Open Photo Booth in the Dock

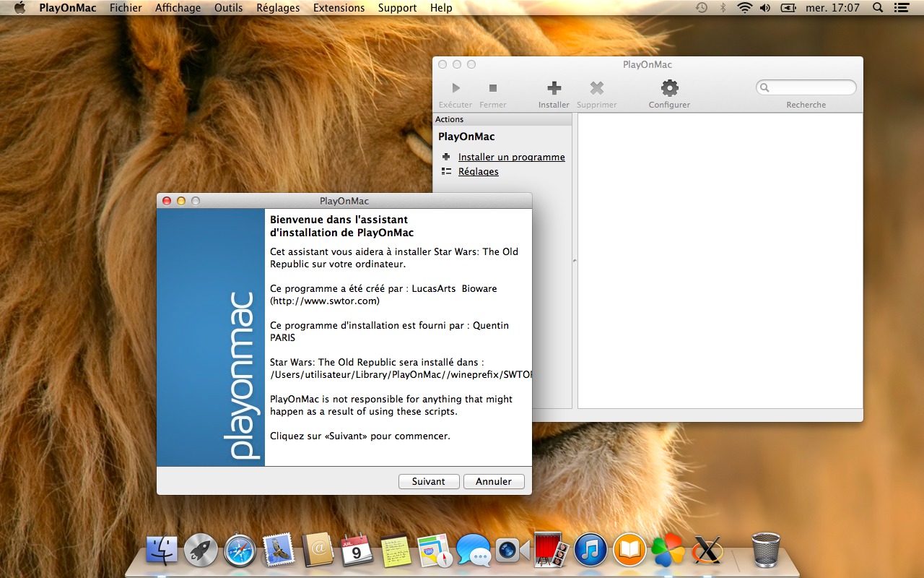pyautogui.click(x=552, y=551)
